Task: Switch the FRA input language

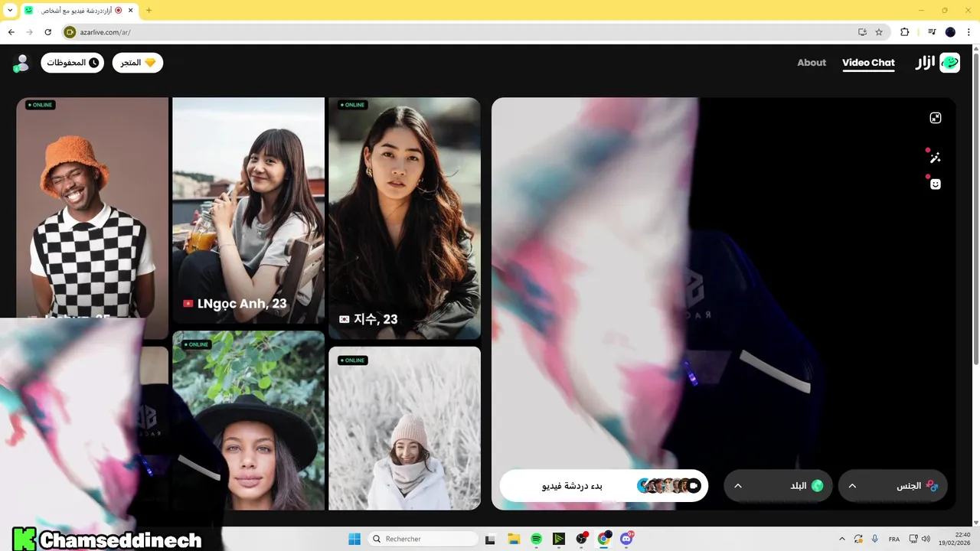Action: (x=894, y=539)
